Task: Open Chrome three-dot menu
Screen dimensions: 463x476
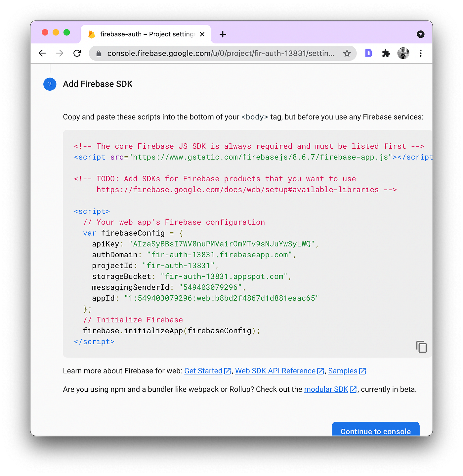Action: pyautogui.click(x=421, y=53)
